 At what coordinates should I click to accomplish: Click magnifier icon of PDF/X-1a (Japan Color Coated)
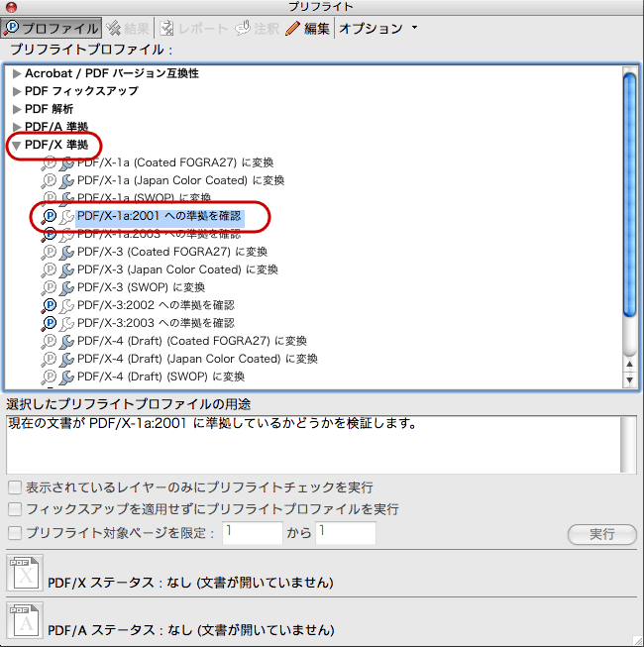tap(49, 180)
